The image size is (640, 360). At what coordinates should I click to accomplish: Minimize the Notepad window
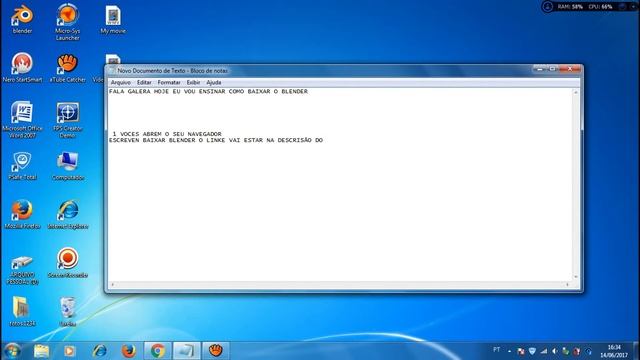pos(540,69)
